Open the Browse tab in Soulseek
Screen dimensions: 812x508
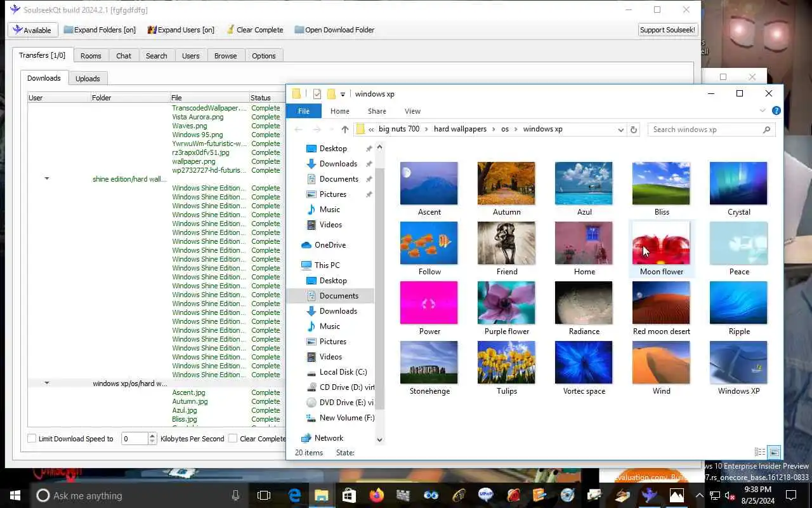pos(225,56)
